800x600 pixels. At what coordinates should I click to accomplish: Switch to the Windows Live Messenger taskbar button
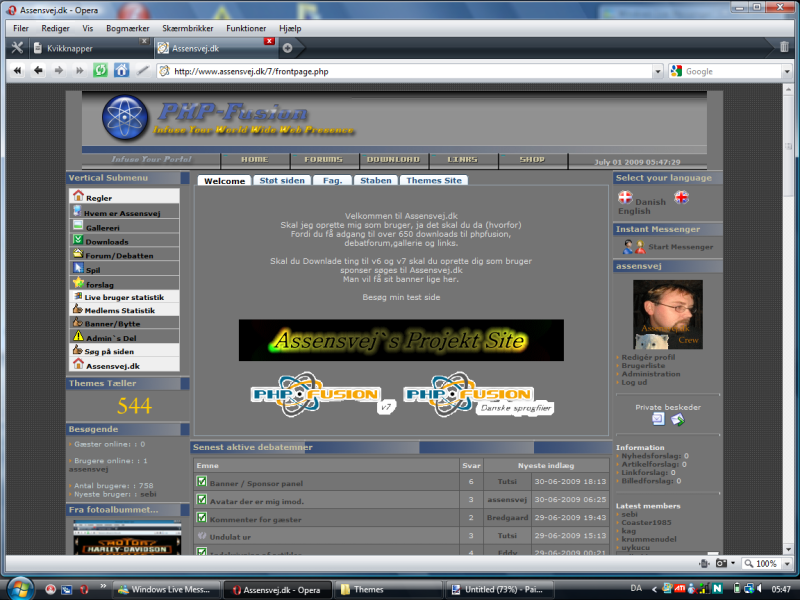click(x=166, y=590)
